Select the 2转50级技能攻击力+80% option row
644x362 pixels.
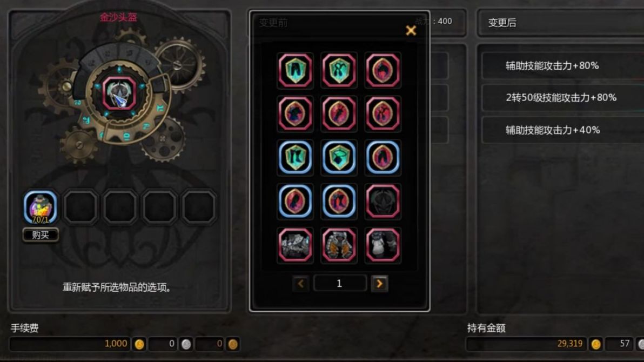[x=562, y=98]
